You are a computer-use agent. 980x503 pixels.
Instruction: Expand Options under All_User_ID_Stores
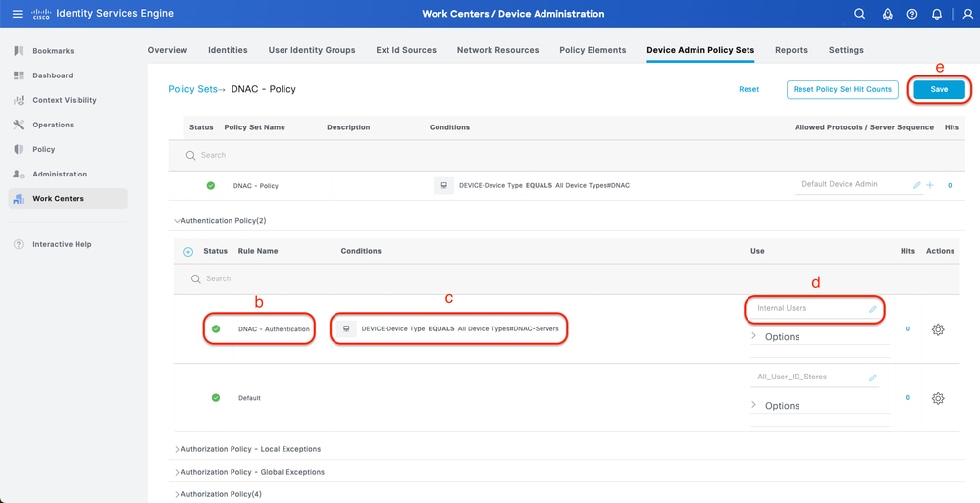point(753,405)
